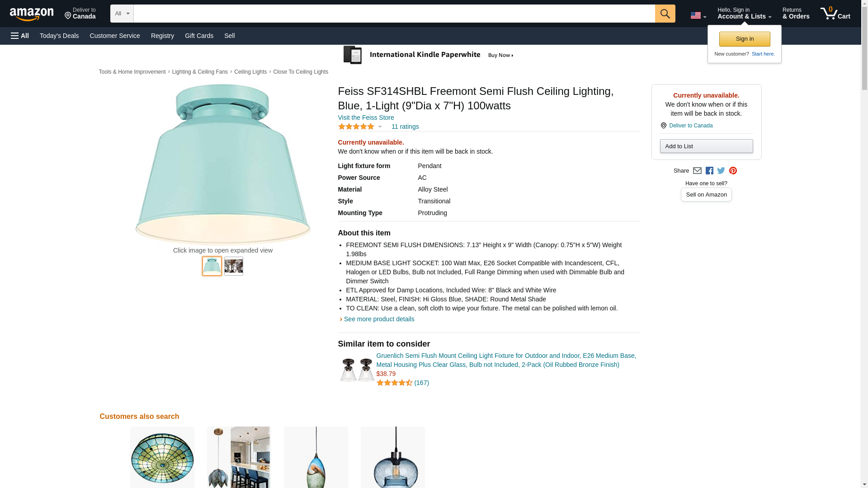Expand the star rating breakdown
868x488 pixels.
tap(380, 127)
